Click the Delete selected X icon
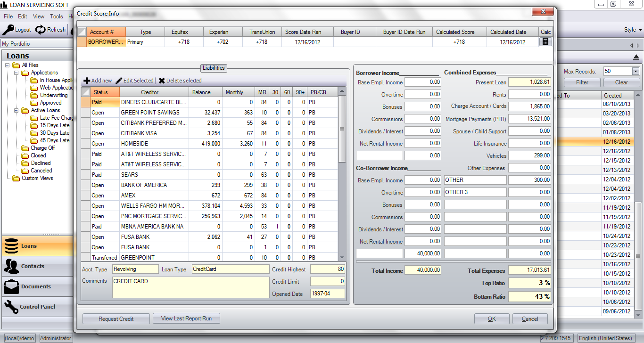Screen dimensions: 644x343 (162, 81)
